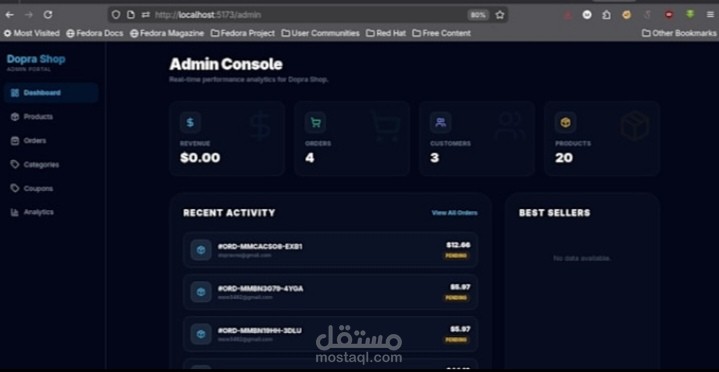719x372 pixels.
Task: Click Pending badge under $12.66
Action: click(x=456, y=255)
